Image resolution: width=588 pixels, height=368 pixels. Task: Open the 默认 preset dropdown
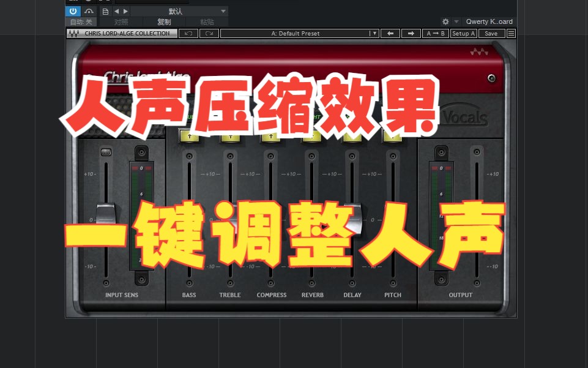click(x=175, y=11)
